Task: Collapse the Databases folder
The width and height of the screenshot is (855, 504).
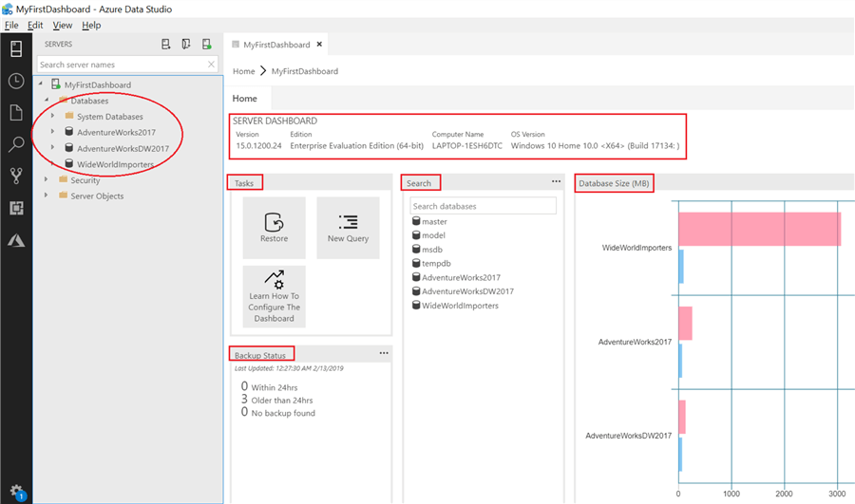Action: [47, 100]
